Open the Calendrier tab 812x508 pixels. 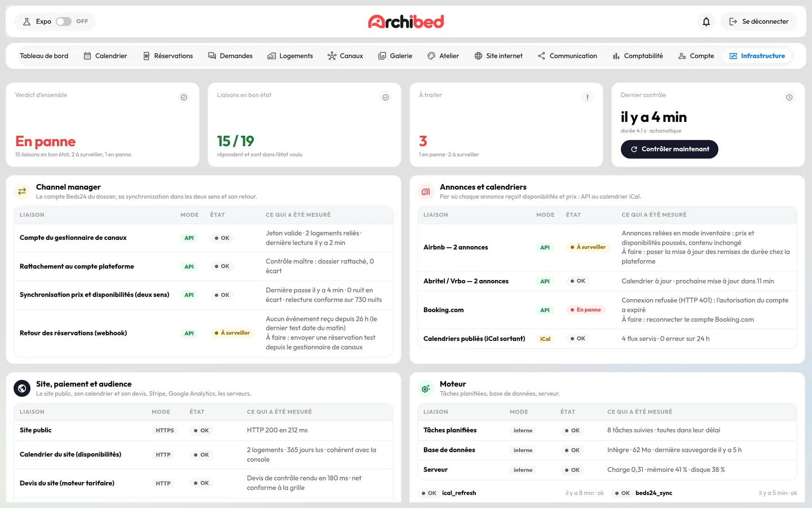click(x=105, y=56)
